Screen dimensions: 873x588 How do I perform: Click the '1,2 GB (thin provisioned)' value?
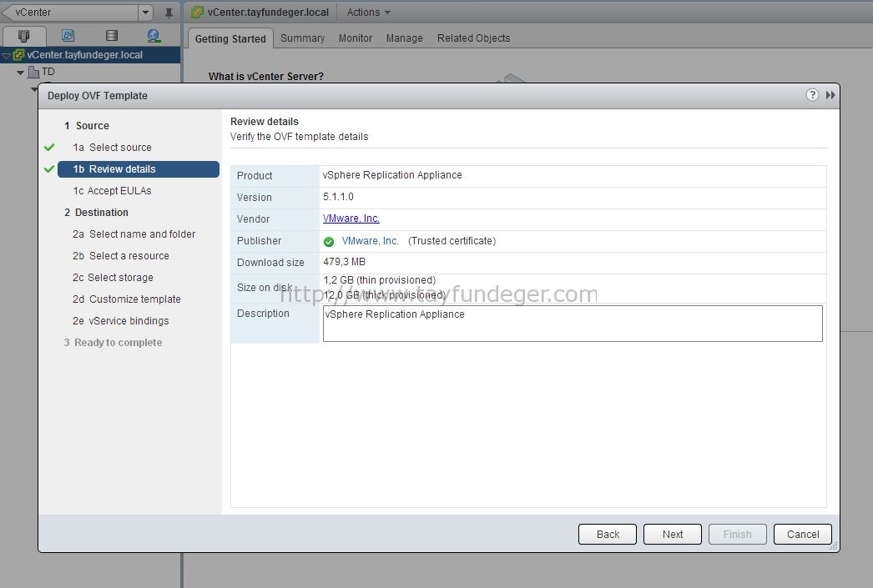point(380,280)
